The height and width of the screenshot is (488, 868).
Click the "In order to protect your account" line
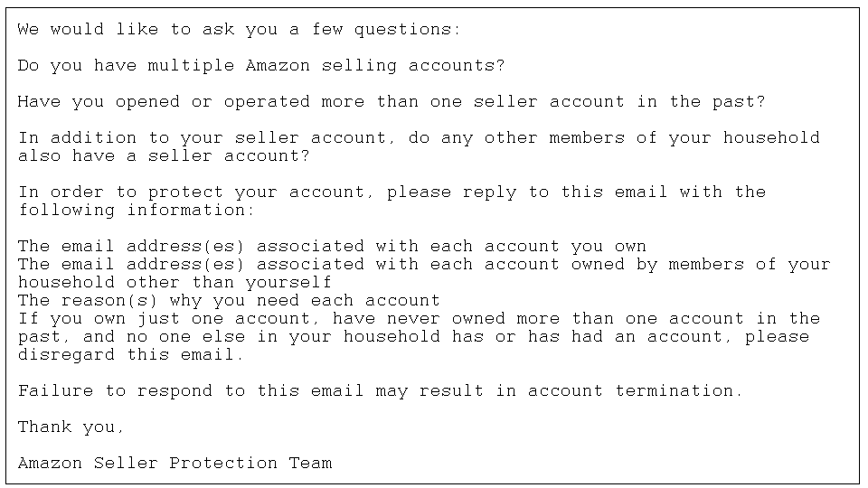pyautogui.click(x=392, y=192)
